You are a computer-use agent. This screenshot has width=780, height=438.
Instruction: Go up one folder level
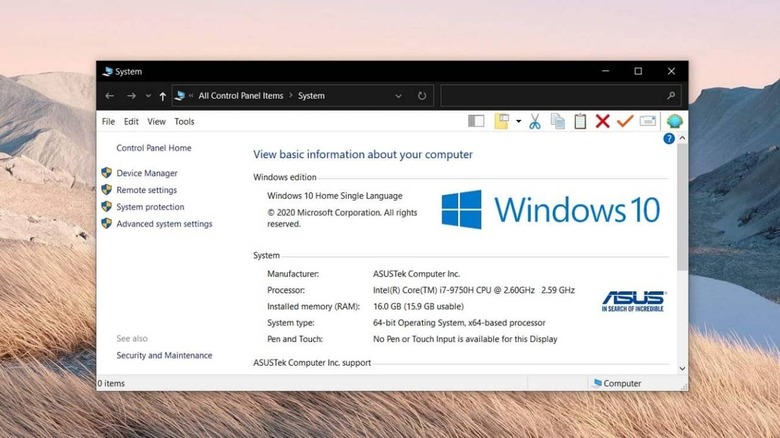click(x=163, y=96)
